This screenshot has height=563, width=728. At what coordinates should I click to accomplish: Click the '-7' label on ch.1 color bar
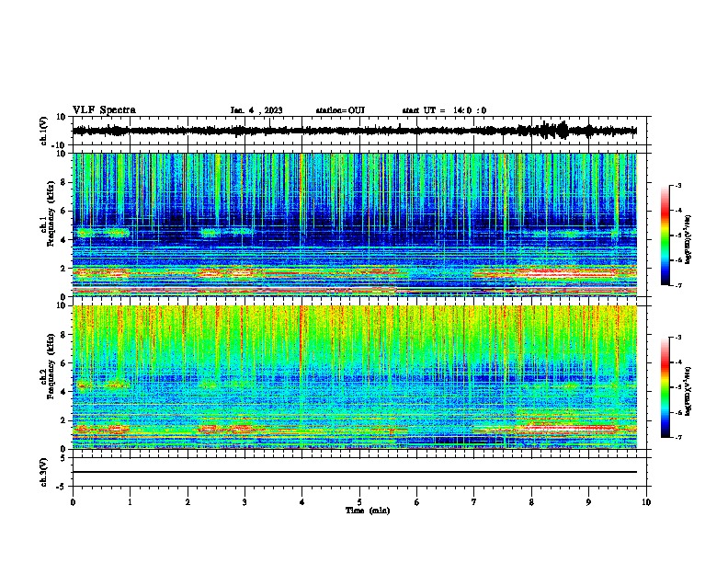pyautogui.click(x=677, y=285)
